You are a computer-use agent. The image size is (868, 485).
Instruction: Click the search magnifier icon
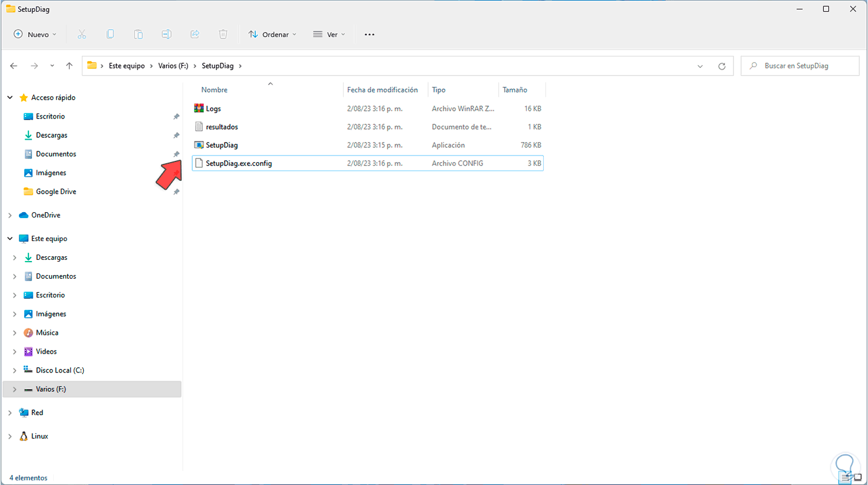click(x=753, y=66)
